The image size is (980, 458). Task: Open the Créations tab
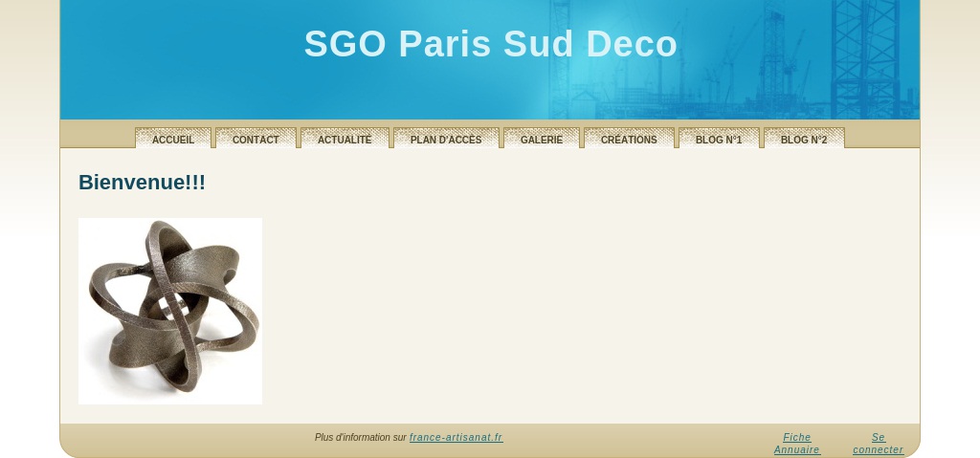coord(629,139)
